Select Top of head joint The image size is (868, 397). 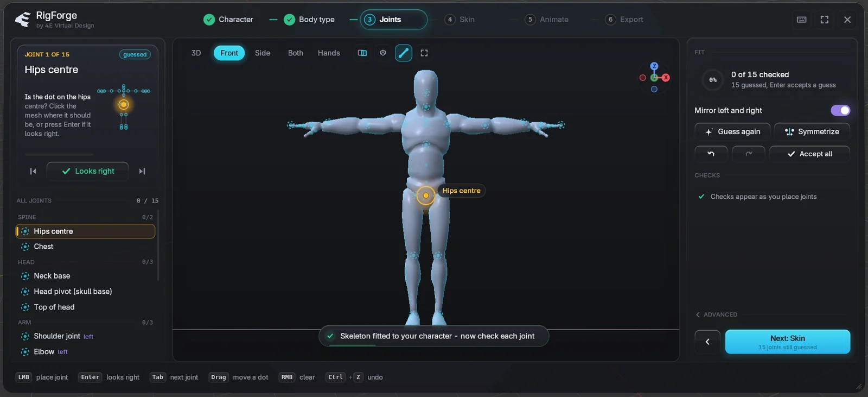(x=86, y=307)
